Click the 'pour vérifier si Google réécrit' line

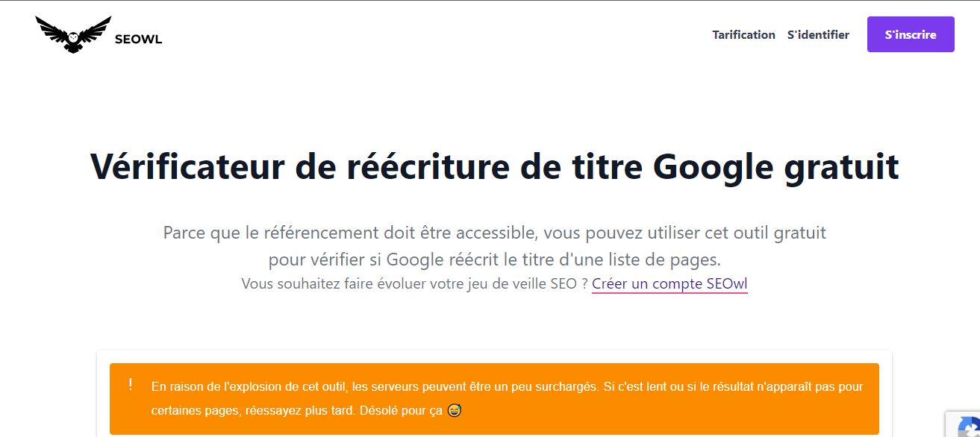click(494, 260)
